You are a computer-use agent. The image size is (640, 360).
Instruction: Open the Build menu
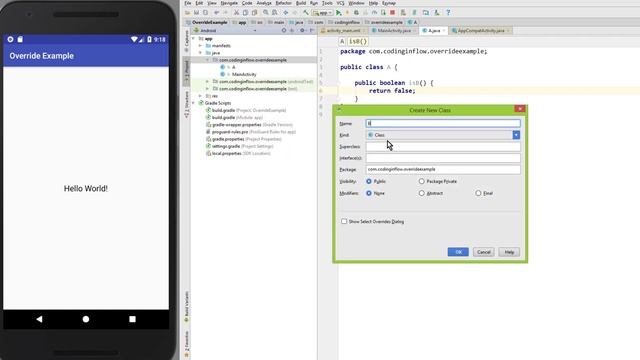[x=301, y=3]
